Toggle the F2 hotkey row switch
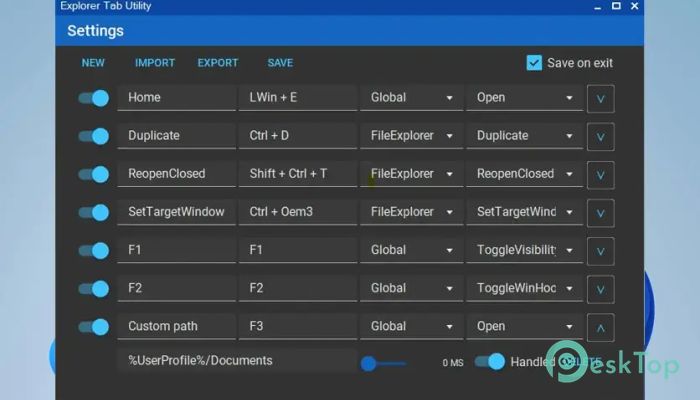This screenshot has width=700, height=400. point(94,289)
